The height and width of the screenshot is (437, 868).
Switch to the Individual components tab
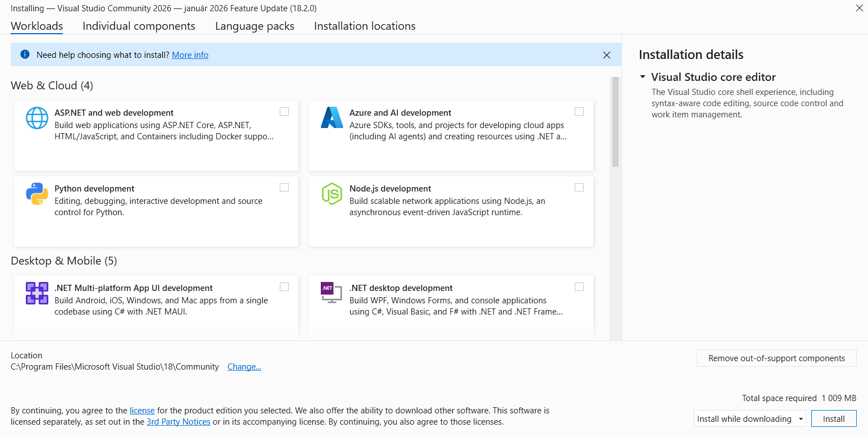138,26
